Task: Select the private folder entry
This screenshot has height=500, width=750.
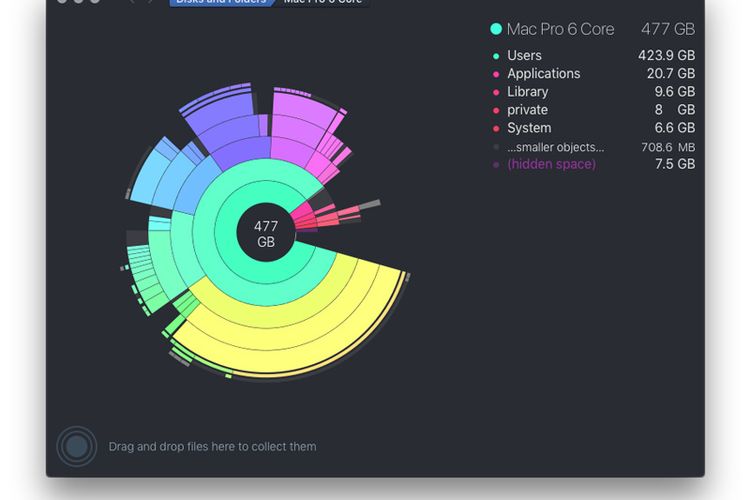Action: [594, 110]
